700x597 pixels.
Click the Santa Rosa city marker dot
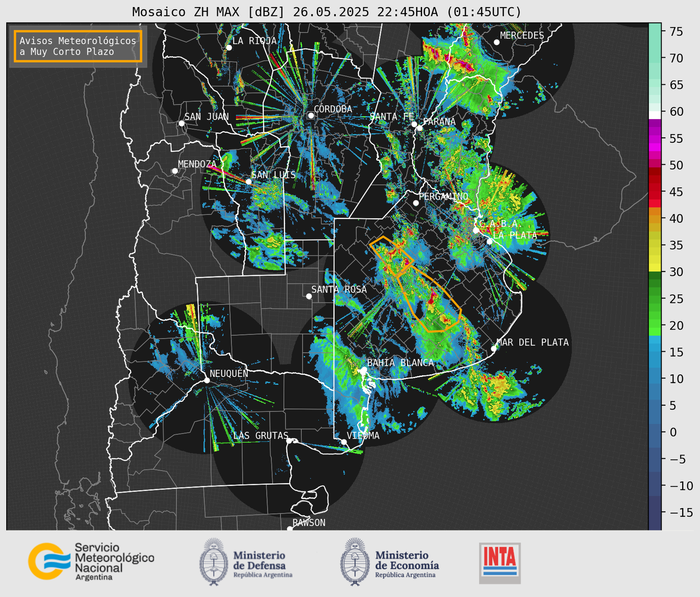pyautogui.click(x=309, y=296)
